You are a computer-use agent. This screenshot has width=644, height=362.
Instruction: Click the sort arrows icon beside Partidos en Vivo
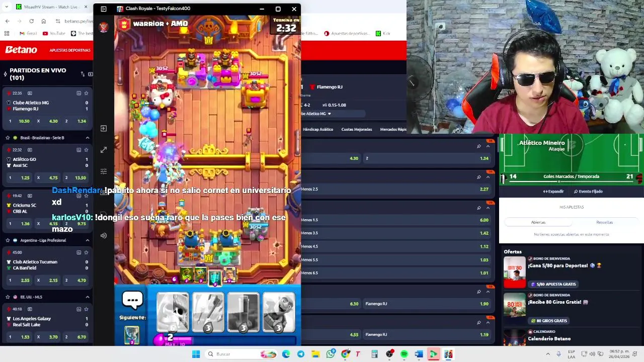pyautogui.click(x=83, y=74)
